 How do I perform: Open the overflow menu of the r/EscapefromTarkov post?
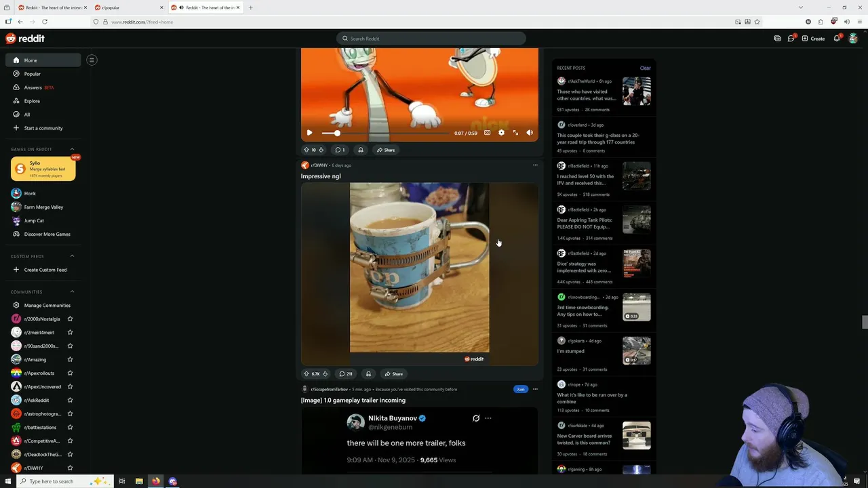pyautogui.click(x=535, y=389)
